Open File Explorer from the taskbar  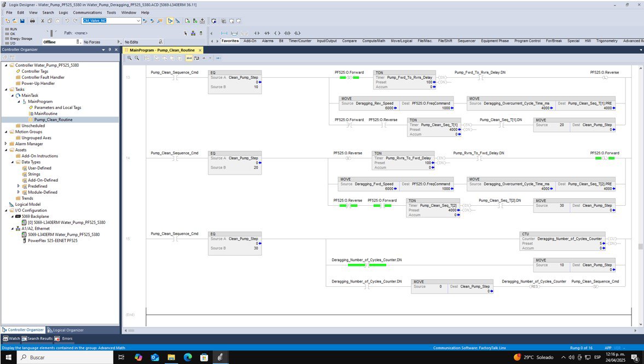[171, 357]
